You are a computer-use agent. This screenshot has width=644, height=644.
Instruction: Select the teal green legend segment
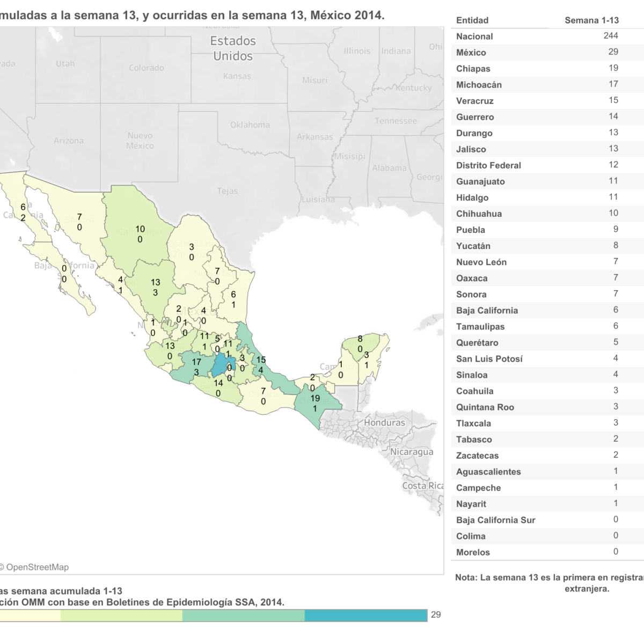click(x=243, y=615)
